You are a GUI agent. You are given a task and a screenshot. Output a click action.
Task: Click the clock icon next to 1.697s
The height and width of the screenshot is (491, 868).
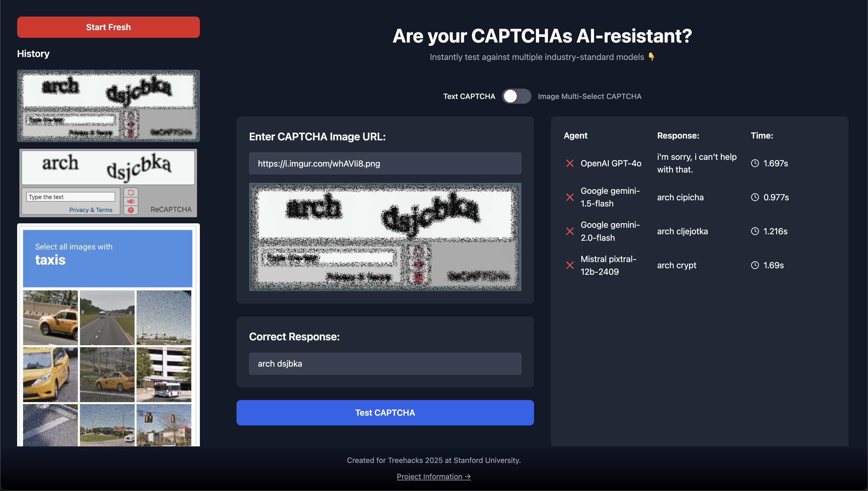pyautogui.click(x=755, y=163)
